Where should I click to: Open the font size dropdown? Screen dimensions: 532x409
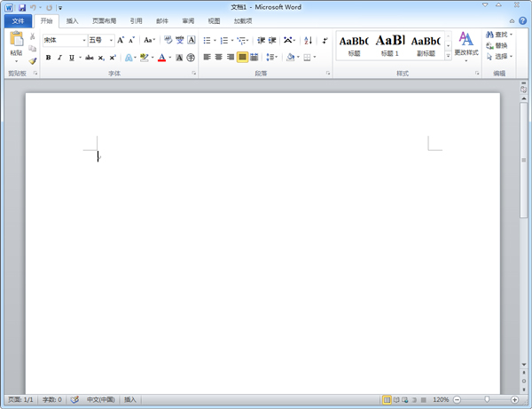pyautogui.click(x=111, y=41)
